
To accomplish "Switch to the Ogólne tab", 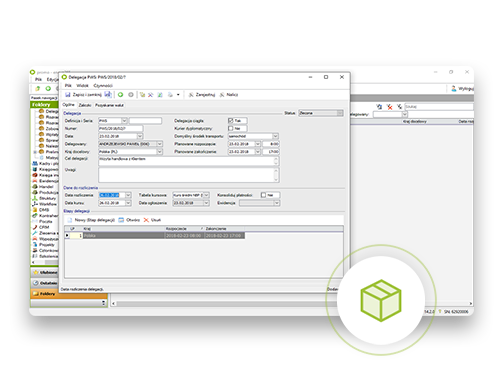I will [x=69, y=105].
